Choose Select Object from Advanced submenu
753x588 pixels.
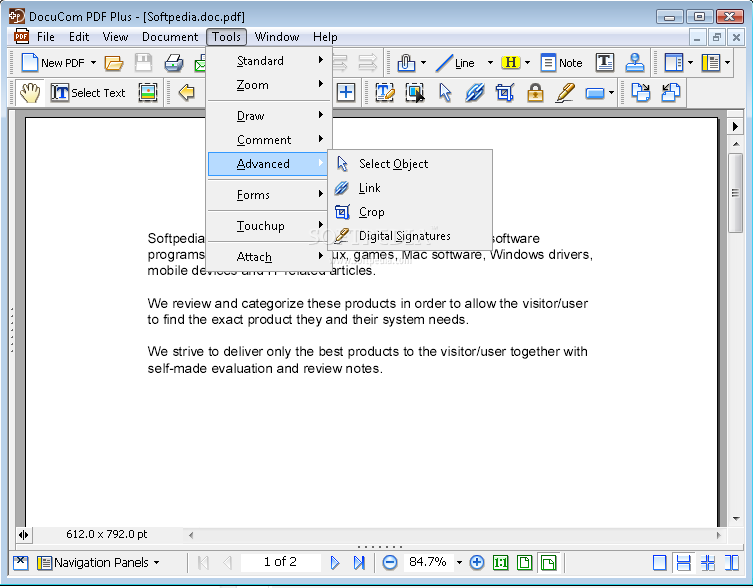[410, 164]
